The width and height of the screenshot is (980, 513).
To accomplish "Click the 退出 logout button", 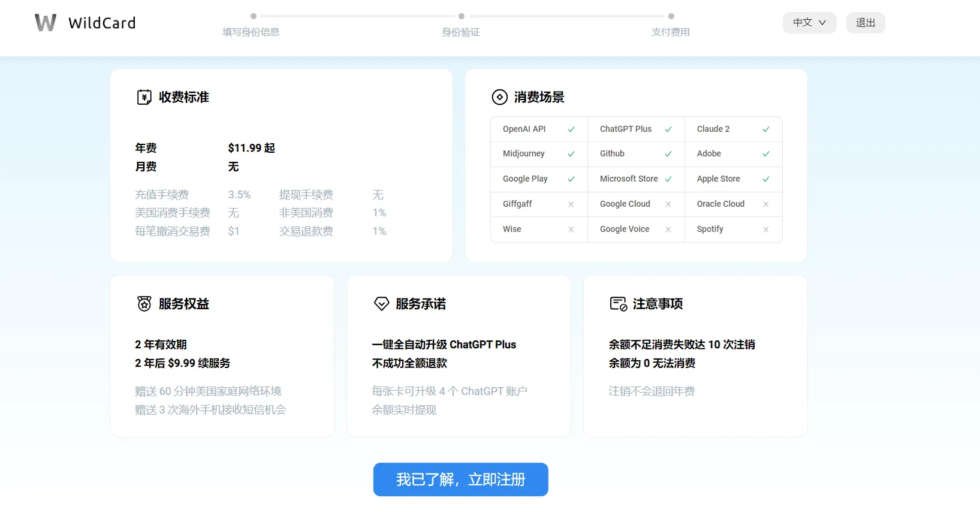I will tap(866, 23).
